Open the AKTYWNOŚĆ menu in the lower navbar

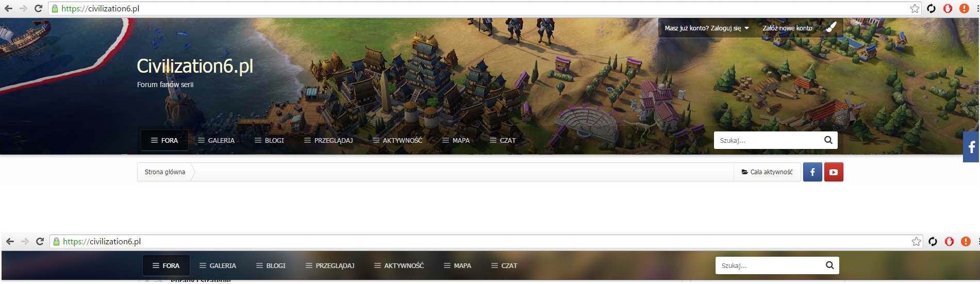(399, 265)
